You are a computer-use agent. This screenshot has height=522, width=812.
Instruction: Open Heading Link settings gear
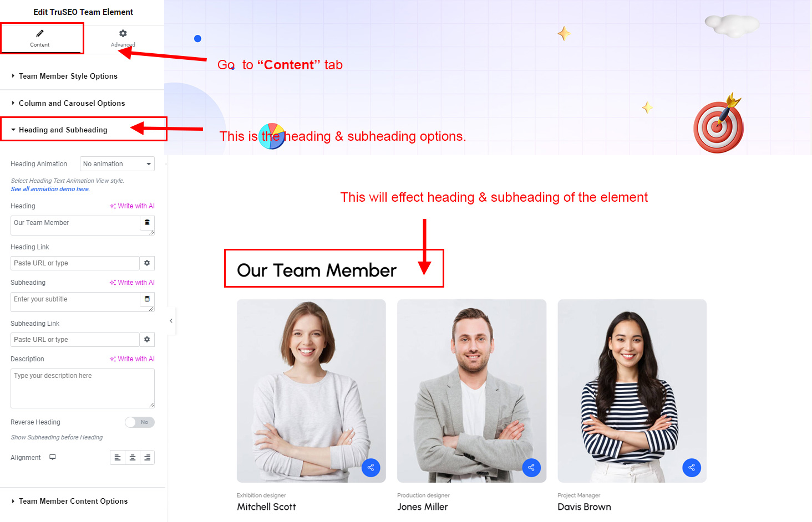click(147, 263)
